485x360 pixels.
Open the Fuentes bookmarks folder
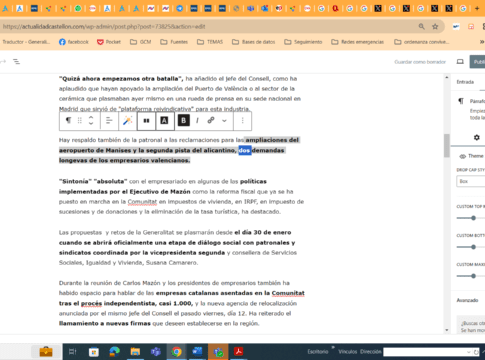tap(174, 42)
